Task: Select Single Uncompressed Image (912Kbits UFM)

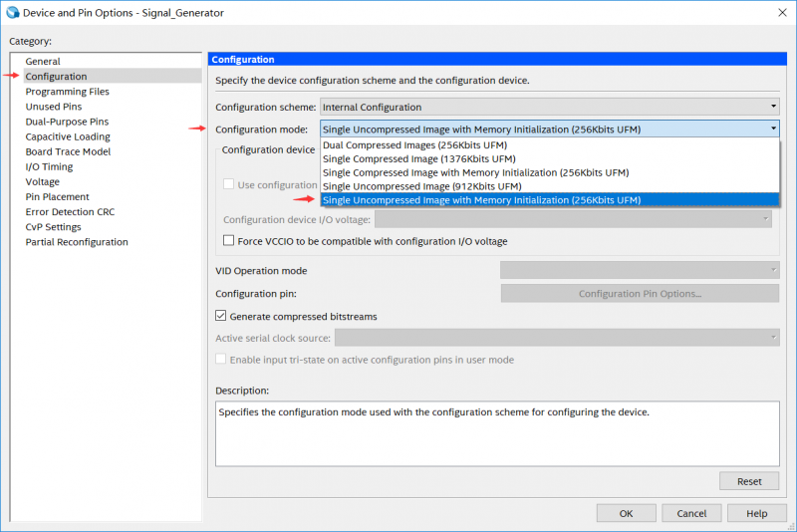Action: pyautogui.click(x=422, y=186)
